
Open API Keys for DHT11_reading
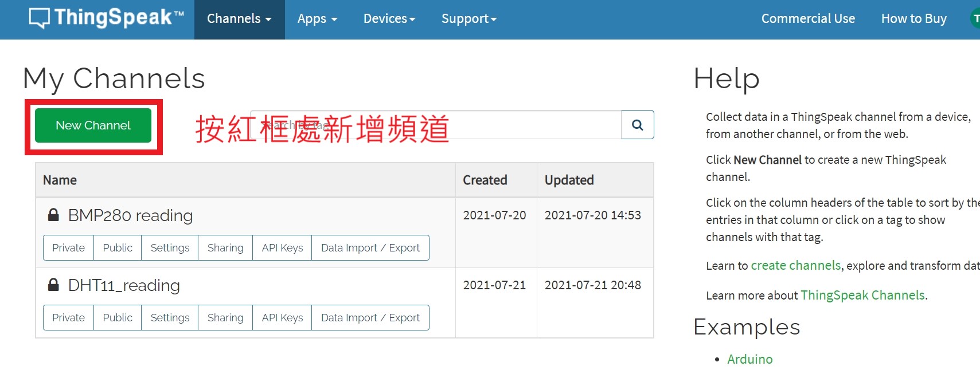(282, 318)
